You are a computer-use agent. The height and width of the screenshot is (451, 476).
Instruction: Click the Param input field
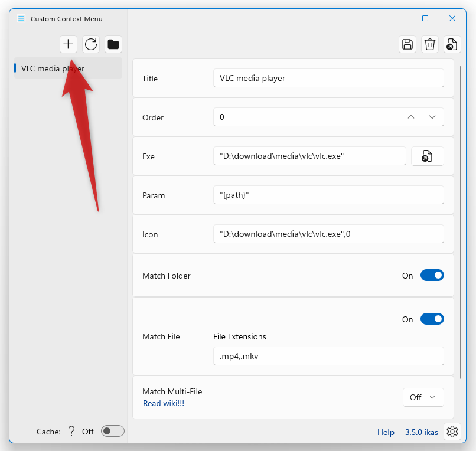(x=328, y=195)
